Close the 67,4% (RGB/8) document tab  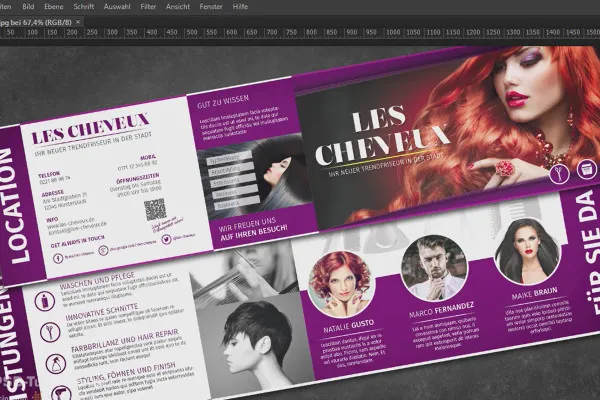(78, 22)
